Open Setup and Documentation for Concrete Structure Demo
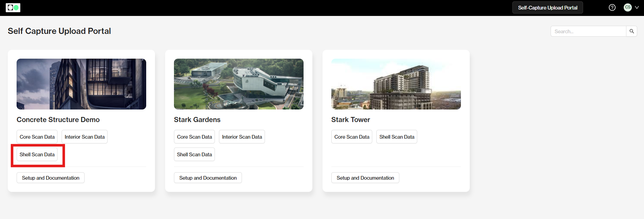 pos(50,178)
